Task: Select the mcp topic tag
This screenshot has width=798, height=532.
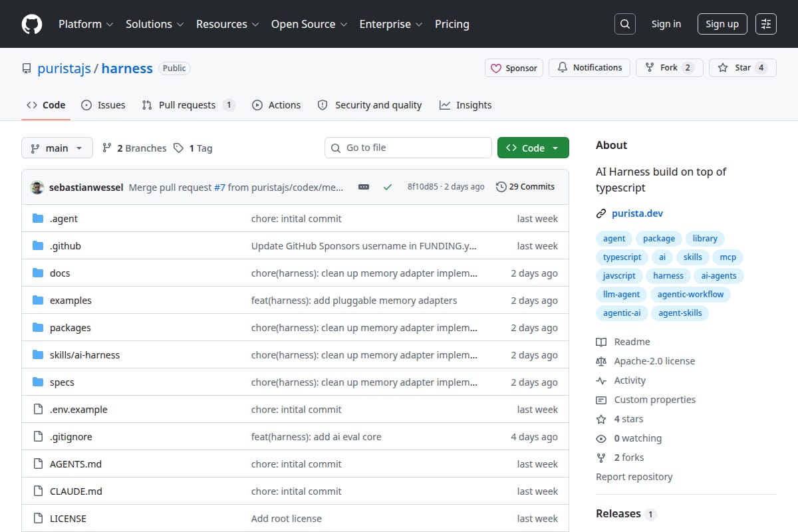Action: pos(728,257)
